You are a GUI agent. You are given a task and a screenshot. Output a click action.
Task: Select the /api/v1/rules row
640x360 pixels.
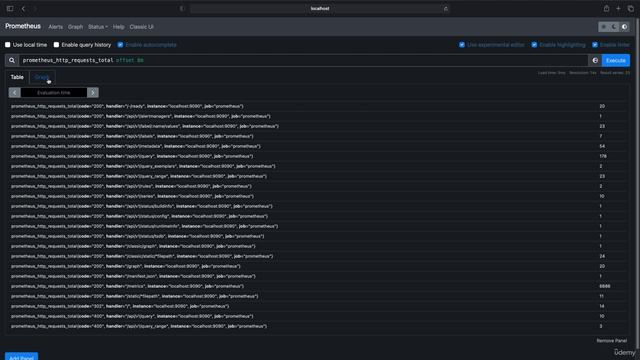[318, 186]
